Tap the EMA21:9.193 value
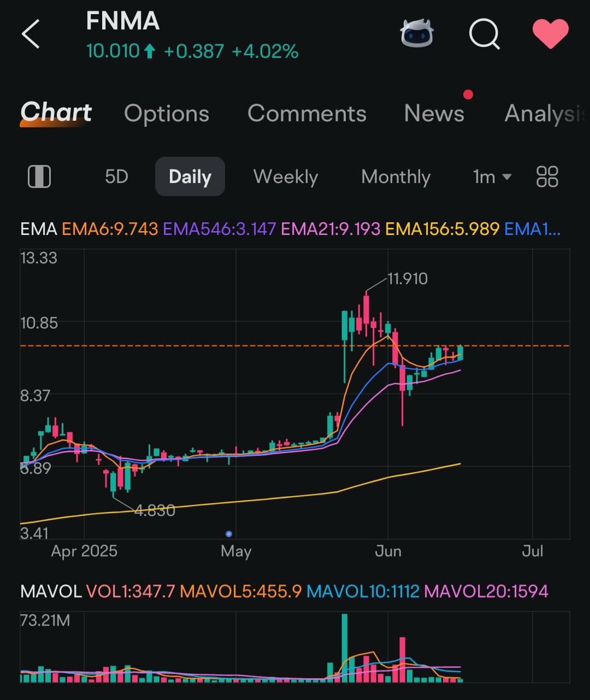The image size is (590, 700). pos(331,228)
